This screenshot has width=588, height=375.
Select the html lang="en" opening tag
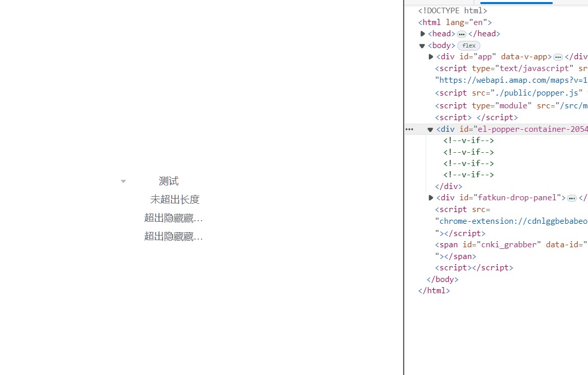(455, 22)
